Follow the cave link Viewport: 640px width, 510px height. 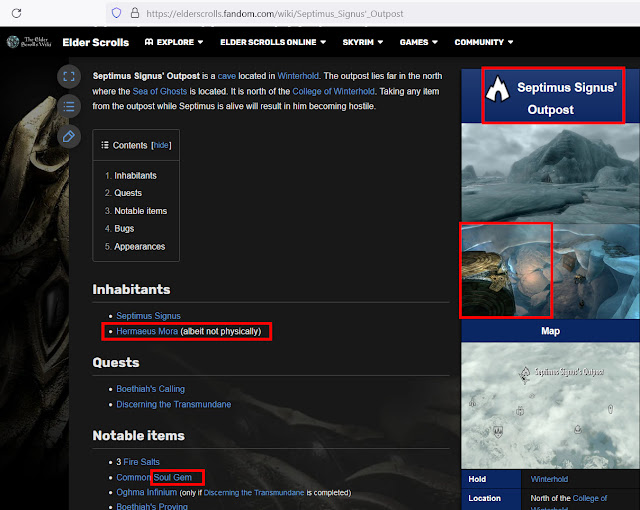(227, 76)
